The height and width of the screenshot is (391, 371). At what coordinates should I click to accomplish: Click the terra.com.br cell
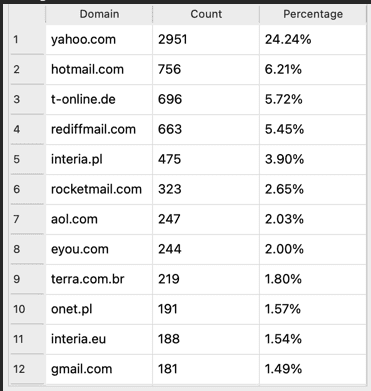point(99,279)
